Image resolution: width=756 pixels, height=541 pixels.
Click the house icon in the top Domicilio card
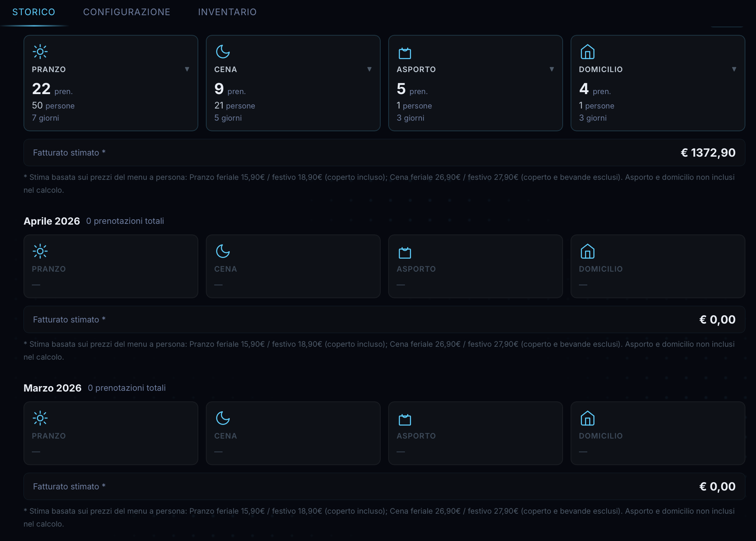pyautogui.click(x=588, y=52)
